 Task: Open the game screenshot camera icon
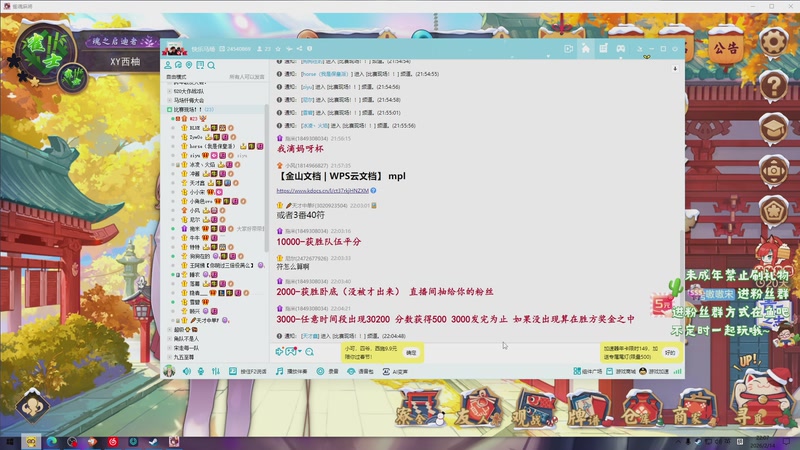coord(773,170)
